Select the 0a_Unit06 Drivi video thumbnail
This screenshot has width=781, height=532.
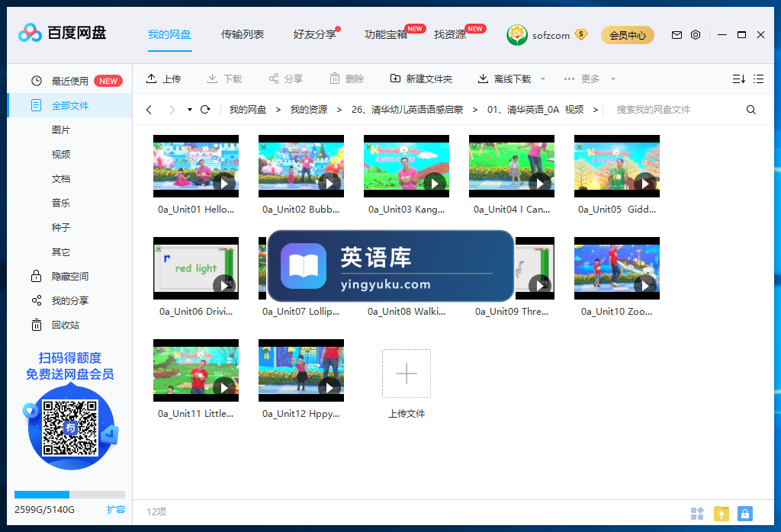coord(196,268)
